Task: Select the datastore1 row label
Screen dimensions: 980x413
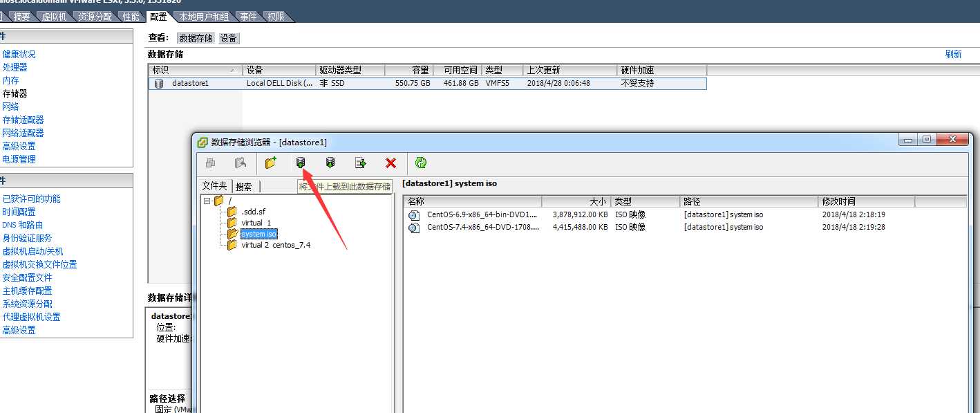Action: 190,84
